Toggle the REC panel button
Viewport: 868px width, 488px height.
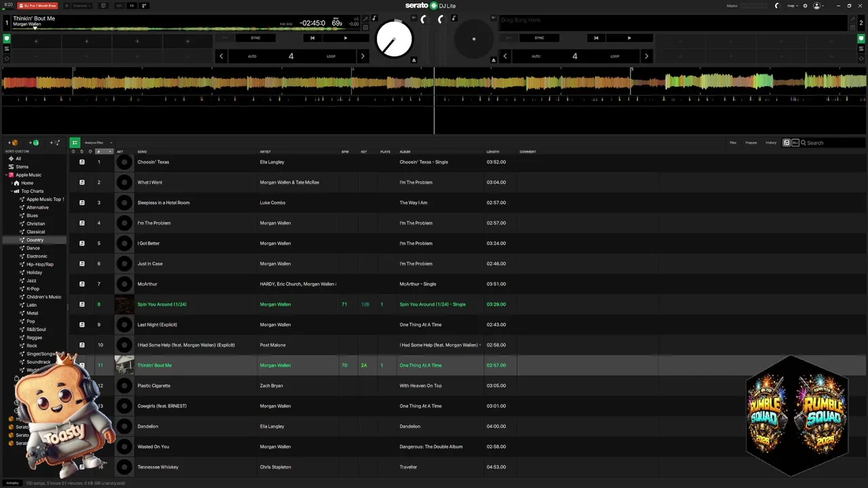119,6
